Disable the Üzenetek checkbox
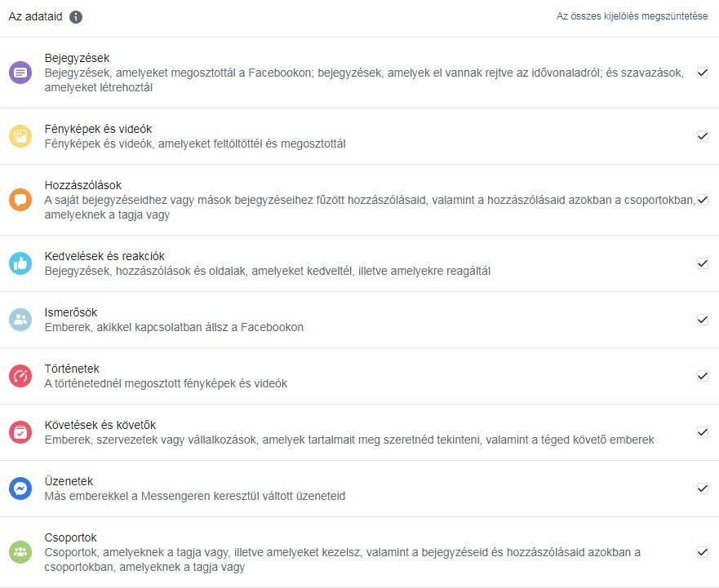The width and height of the screenshot is (719, 588). click(x=702, y=489)
